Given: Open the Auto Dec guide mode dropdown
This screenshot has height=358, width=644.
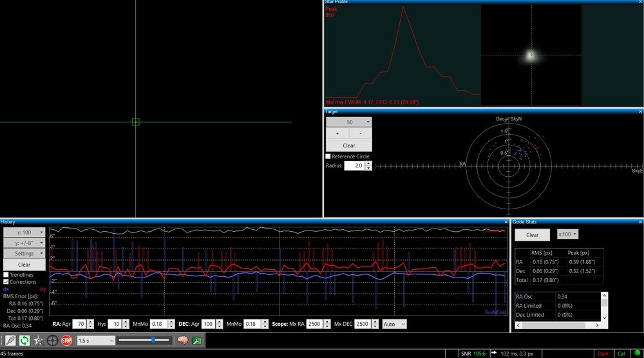Looking at the screenshot, I should (394, 324).
